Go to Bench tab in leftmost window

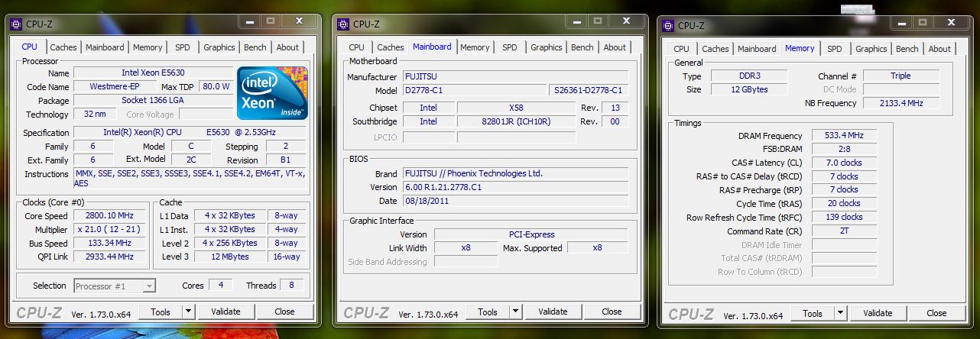[x=255, y=47]
